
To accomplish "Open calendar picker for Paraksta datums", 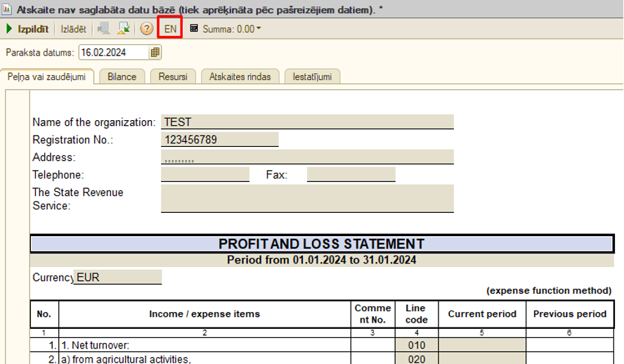I will click(155, 52).
